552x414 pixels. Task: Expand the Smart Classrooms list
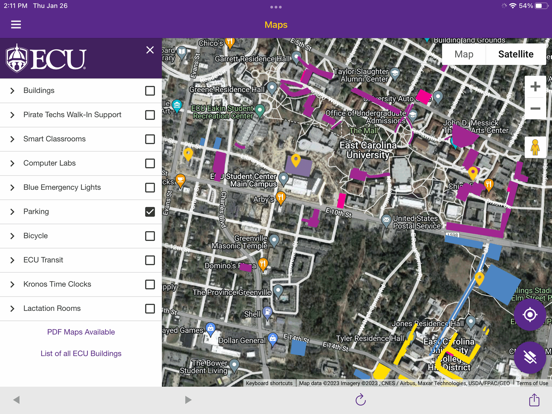pyautogui.click(x=12, y=139)
